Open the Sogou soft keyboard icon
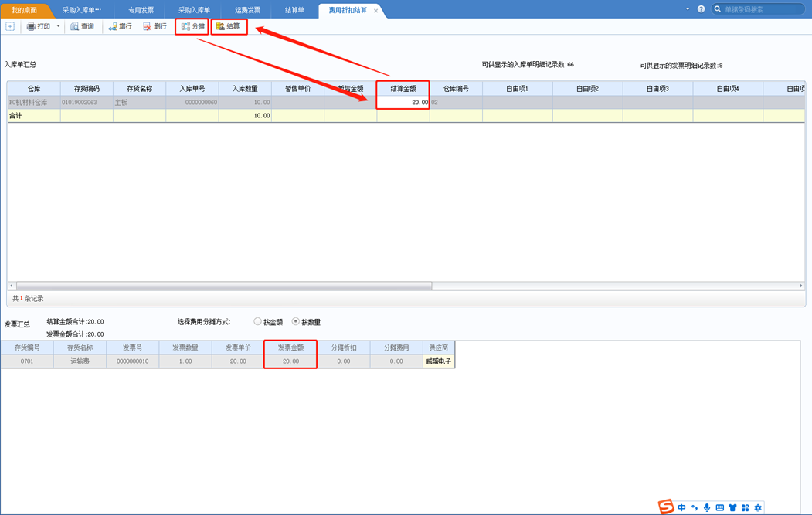The width and height of the screenshot is (812, 515). point(720,508)
